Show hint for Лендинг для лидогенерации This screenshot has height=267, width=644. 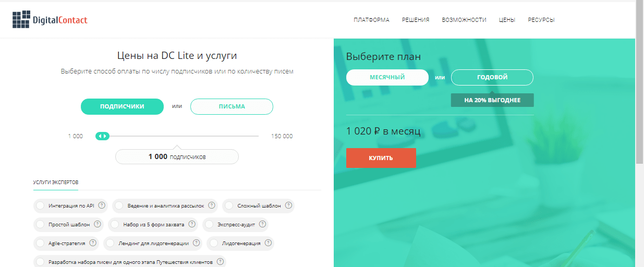click(x=197, y=243)
